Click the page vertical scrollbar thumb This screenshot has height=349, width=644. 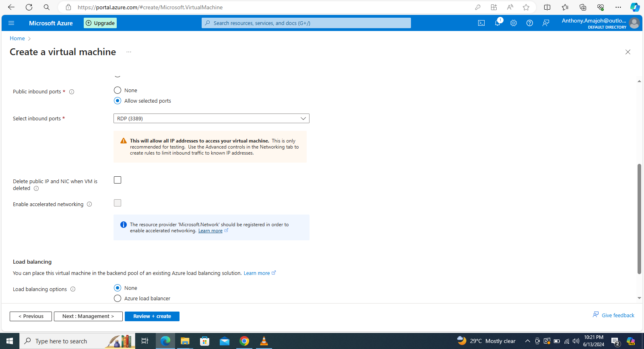pos(639,219)
